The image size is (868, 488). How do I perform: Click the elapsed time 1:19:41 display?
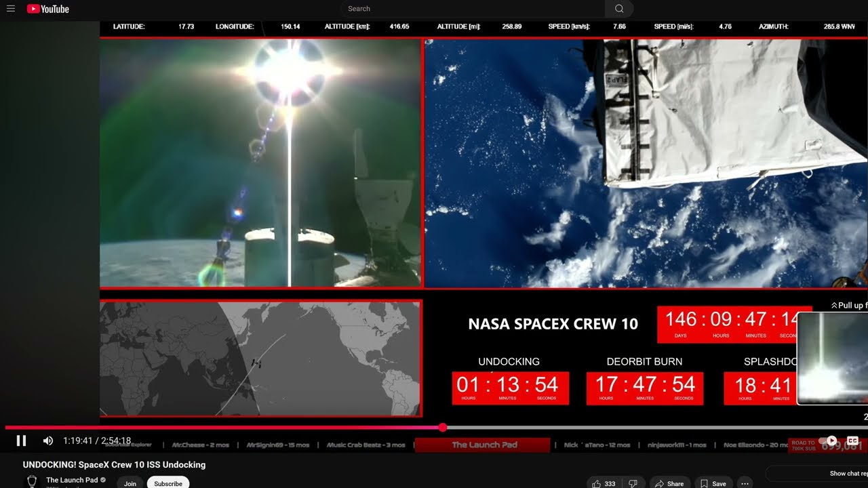click(79, 441)
